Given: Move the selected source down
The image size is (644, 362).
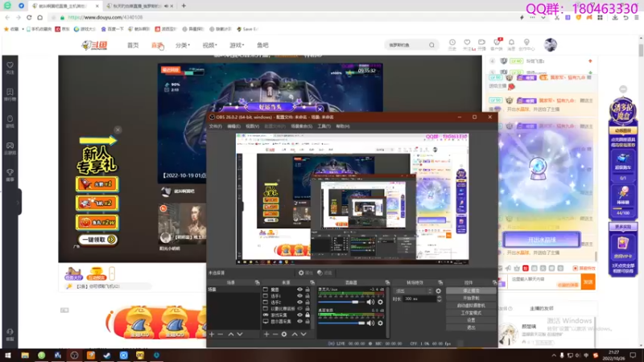Looking at the screenshot, I should [x=303, y=334].
